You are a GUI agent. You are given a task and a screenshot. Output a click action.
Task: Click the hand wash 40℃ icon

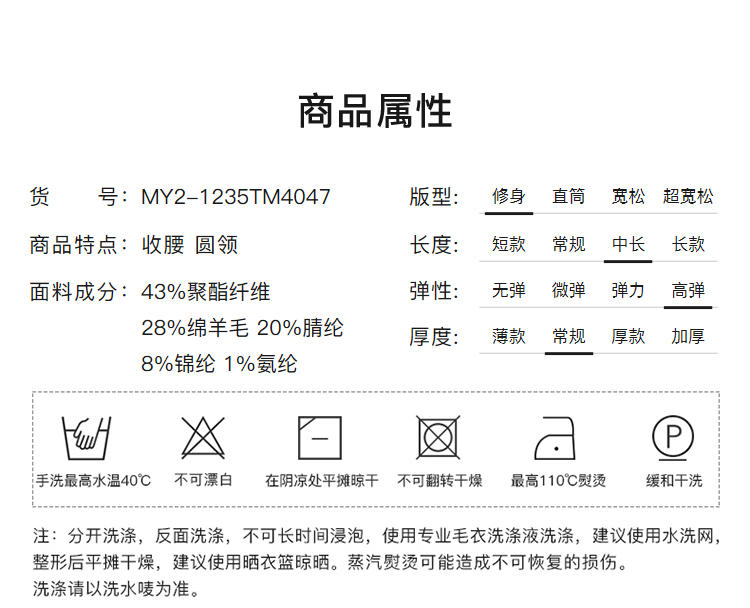click(x=83, y=436)
